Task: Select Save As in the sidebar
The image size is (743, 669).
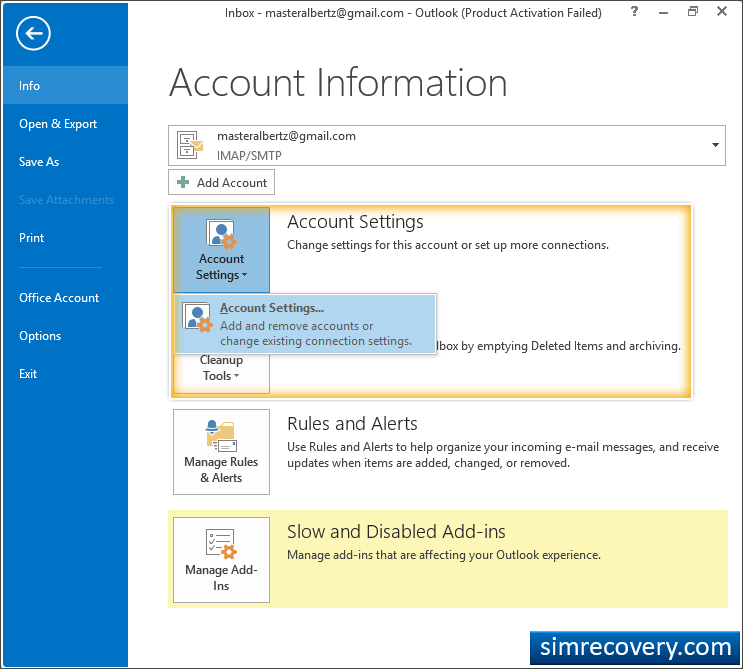Action: point(65,162)
